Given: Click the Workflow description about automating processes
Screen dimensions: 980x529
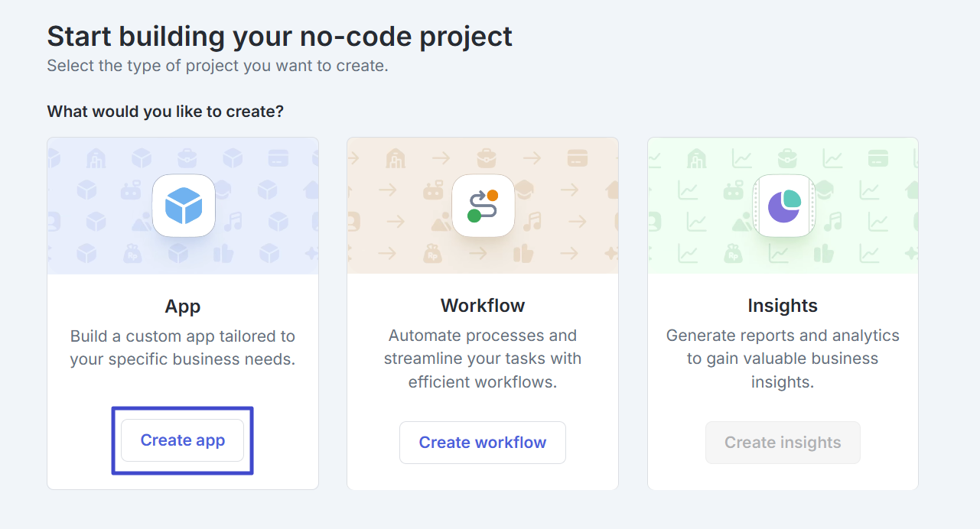Looking at the screenshot, I should click(x=483, y=359).
